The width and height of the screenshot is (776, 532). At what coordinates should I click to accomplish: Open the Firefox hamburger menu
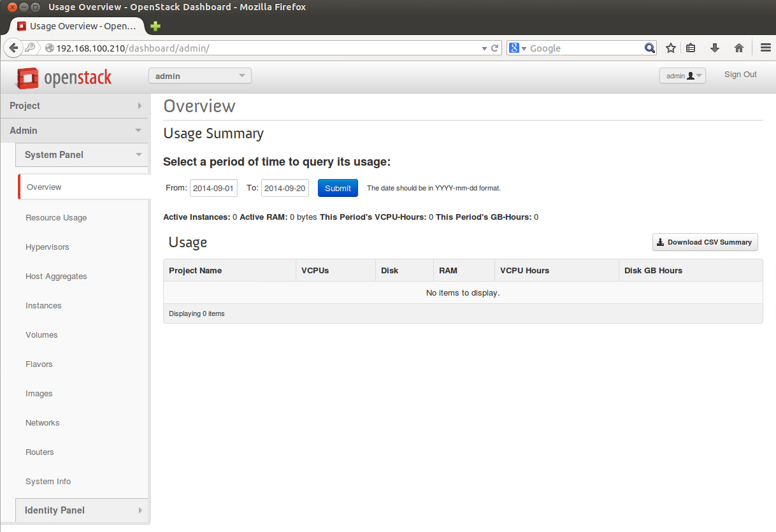pos(765,48)
